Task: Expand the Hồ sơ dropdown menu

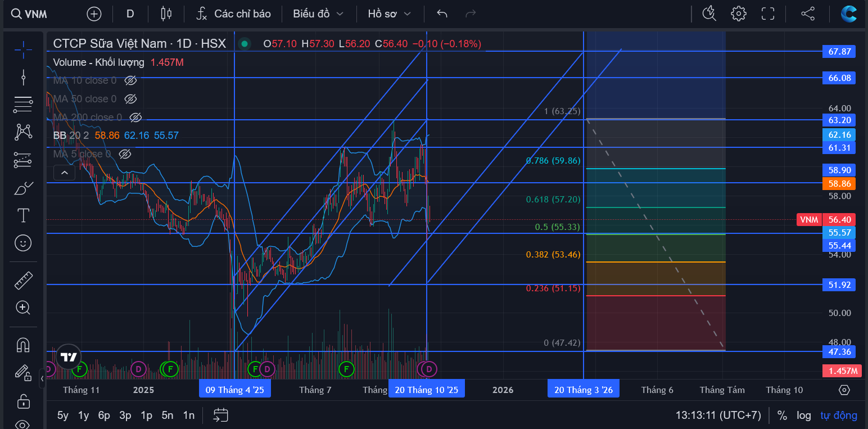Action: [x=389, y=14]
